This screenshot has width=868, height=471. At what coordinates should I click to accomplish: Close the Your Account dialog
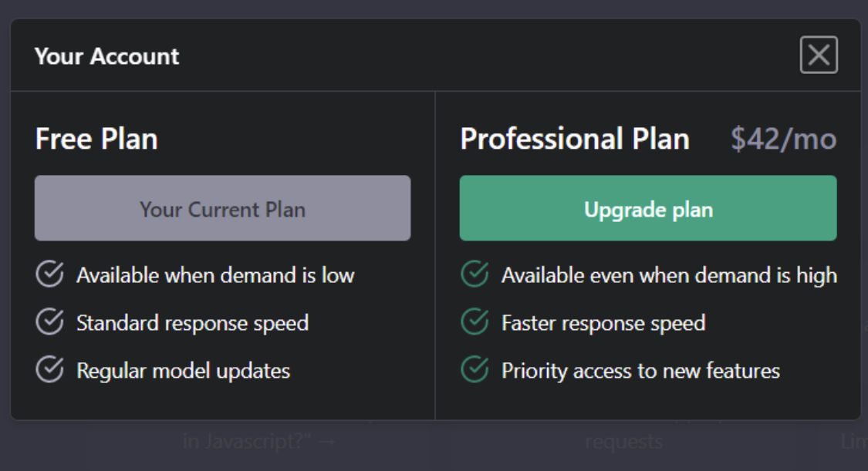tap(819, 56)
